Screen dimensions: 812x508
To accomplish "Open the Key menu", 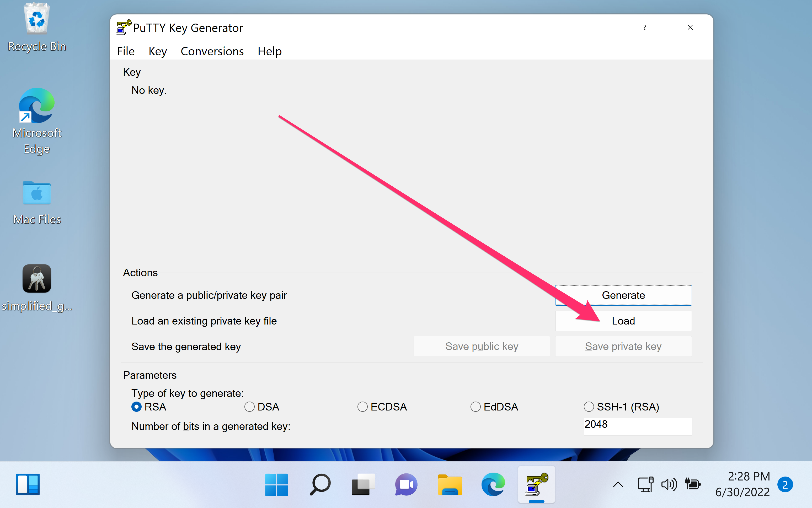I will coord(158,51).
